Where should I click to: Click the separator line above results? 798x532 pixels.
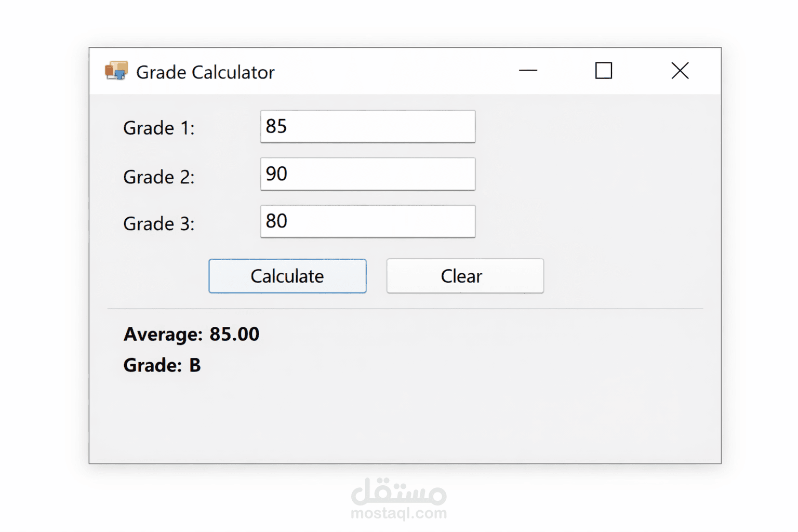click(x=405, y=308)
